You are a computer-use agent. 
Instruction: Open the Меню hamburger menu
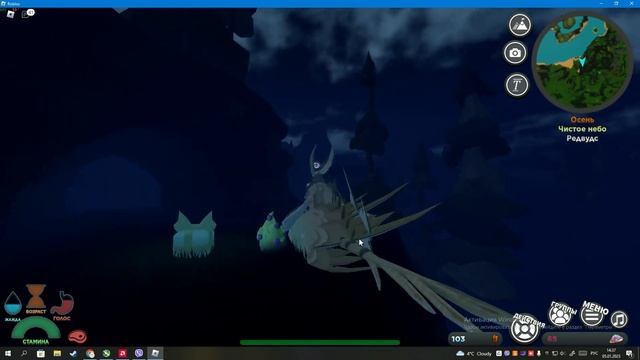tap(593, 314)
